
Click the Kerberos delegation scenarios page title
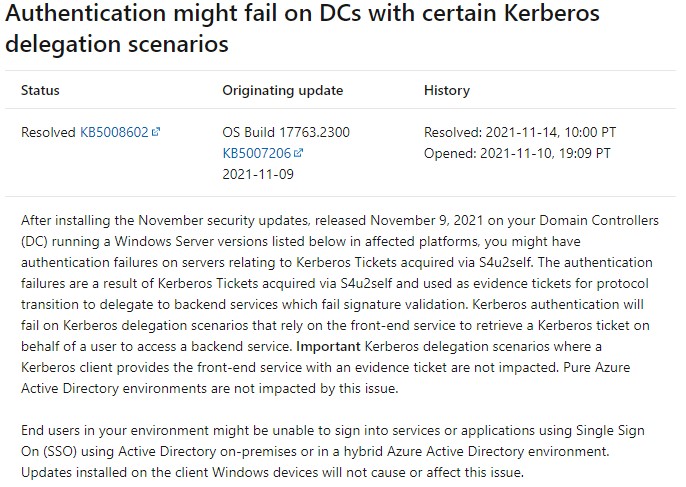[x=302, y=28]
